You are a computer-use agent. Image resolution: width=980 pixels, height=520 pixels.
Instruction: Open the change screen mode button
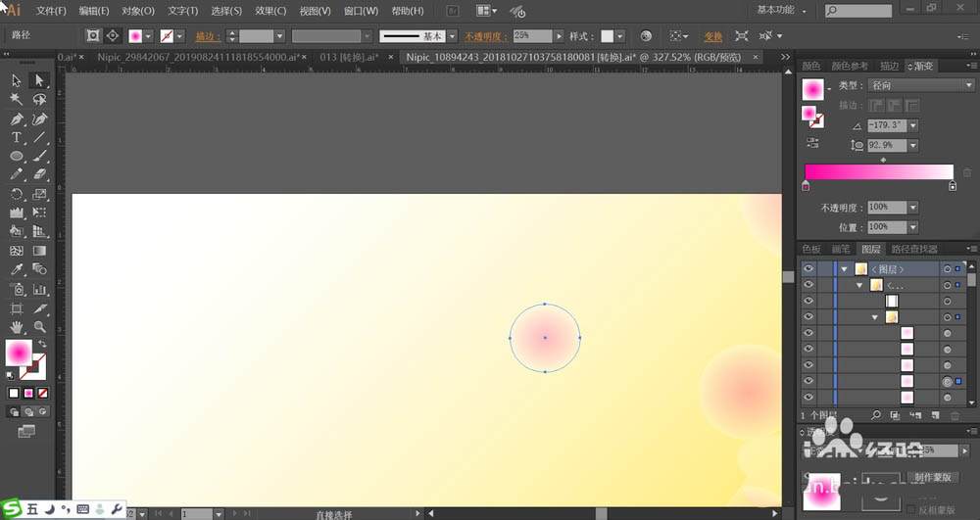(26, 431)
